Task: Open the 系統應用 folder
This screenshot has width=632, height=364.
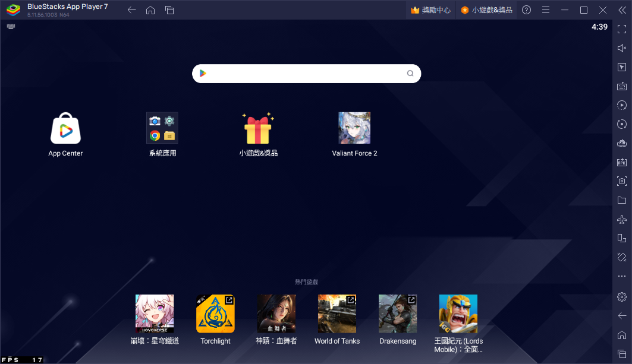Action: click(x=162, y=128)
